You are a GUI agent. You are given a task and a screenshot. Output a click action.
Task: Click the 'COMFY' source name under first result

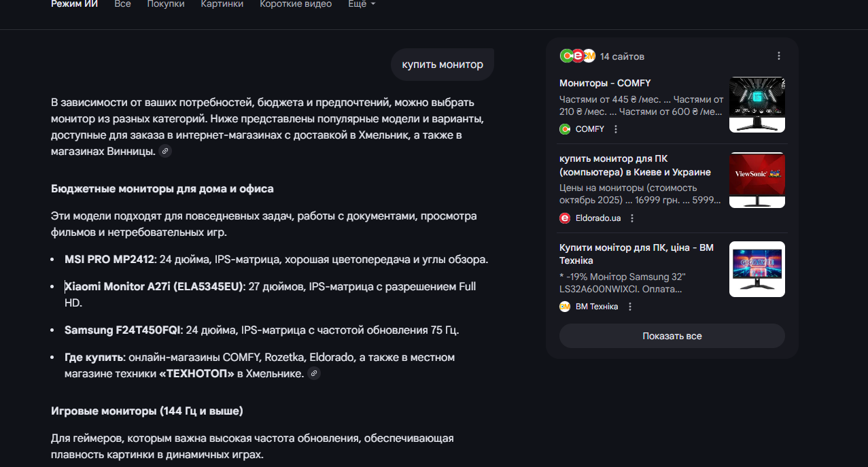coord(590,129)
